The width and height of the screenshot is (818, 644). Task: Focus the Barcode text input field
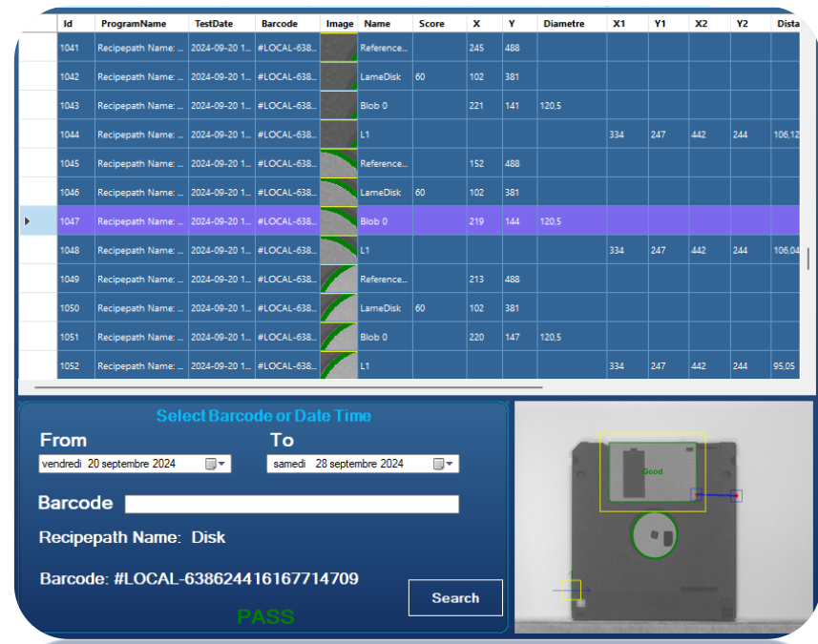tap(291, 505)
